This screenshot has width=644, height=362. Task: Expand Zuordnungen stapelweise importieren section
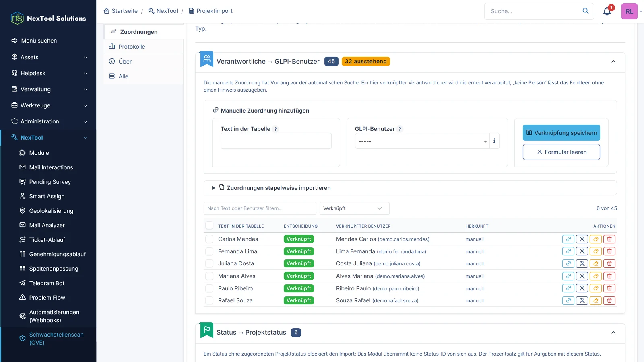tap(410, 188)
